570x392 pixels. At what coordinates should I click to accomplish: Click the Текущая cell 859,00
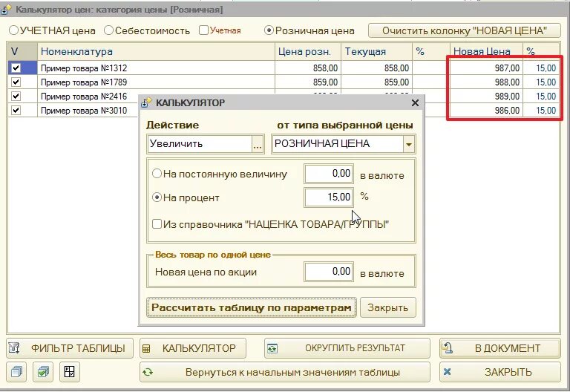376,82
